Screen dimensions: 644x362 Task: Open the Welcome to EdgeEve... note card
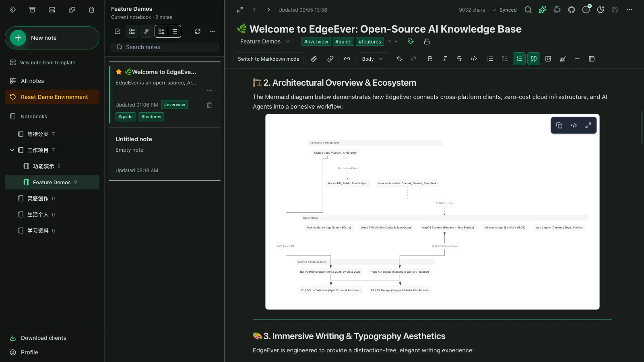(165, 94)
